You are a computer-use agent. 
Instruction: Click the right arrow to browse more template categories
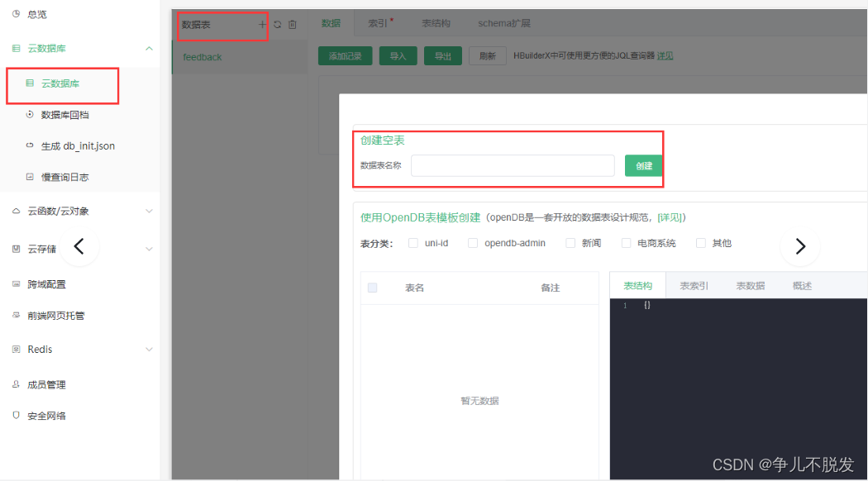pos(799,245)
